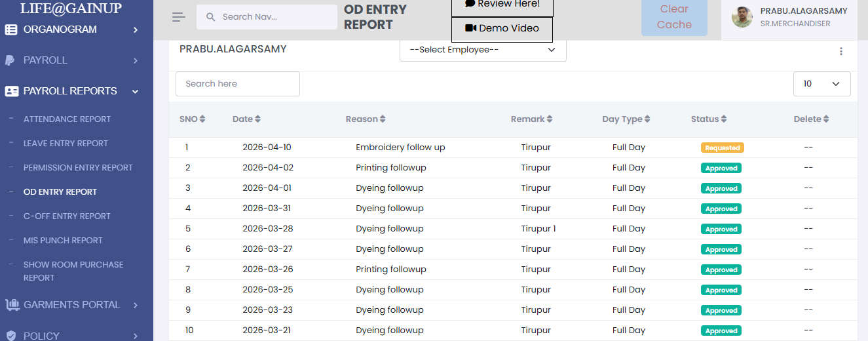Open the Leave Entry Report menu item
This screenshot has width=868, height=341.
[x=66, y=144]
